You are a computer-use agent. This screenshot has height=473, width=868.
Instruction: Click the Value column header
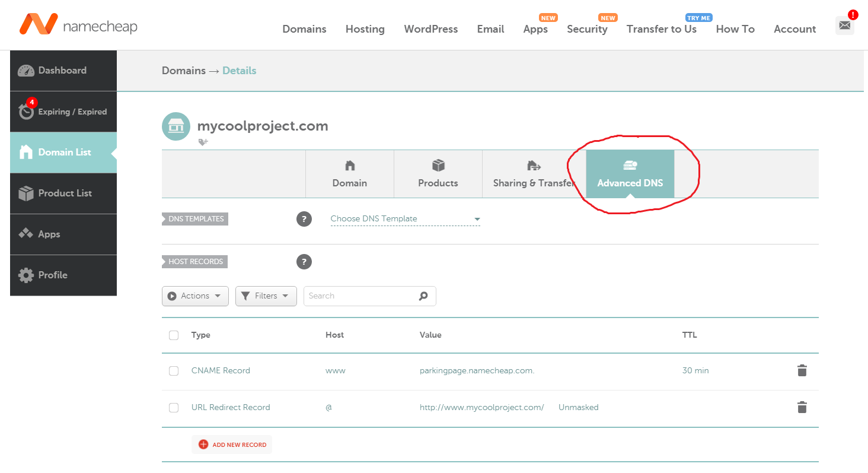click(430, 335)
